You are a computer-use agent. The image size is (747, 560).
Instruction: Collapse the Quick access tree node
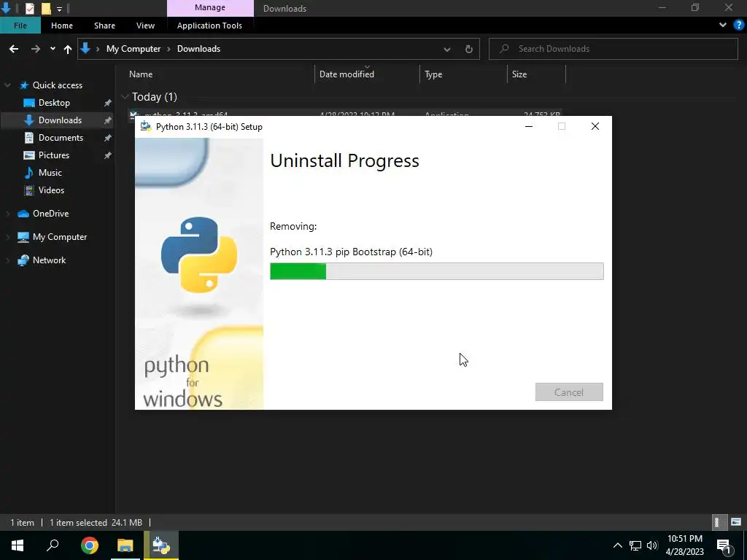(x=7, y=85)
